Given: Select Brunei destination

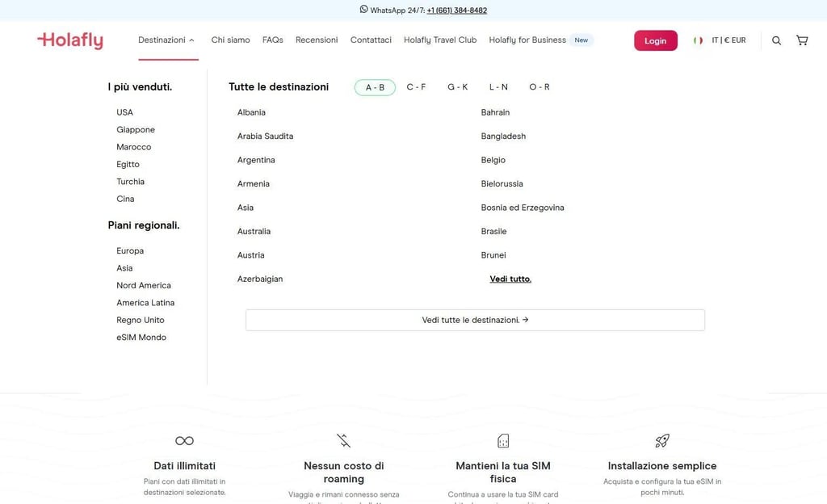Looking at the screenshot, I should click(x=493, y=255).
